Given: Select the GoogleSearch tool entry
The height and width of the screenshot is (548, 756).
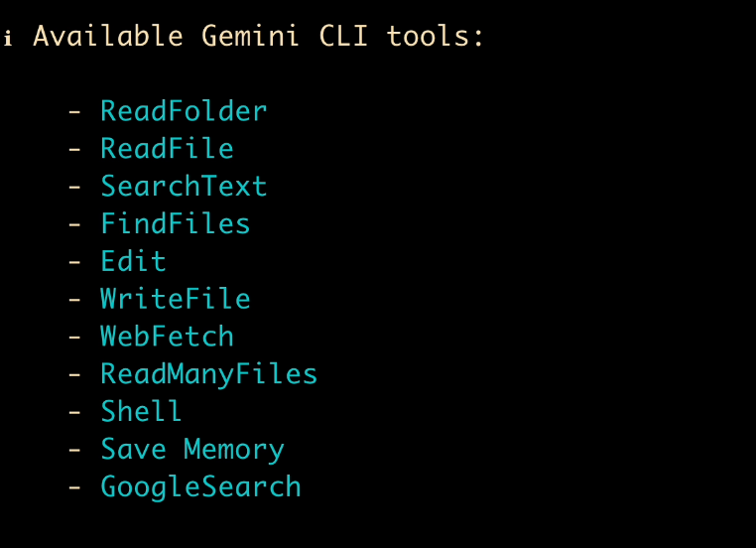Looking at the screenshot, I should click(x=199, y=487).
